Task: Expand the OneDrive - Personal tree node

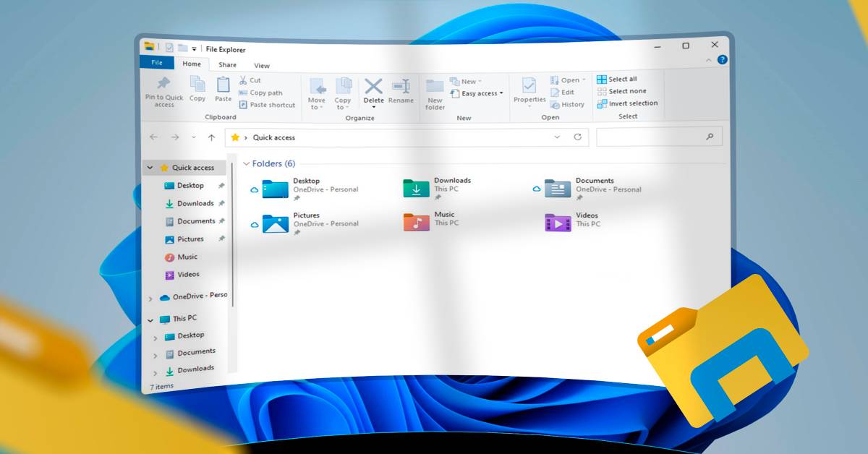Action: [x=150, y=298]
